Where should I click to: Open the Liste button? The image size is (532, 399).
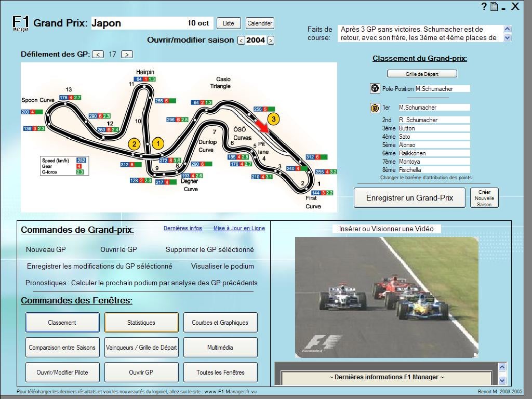229,23
